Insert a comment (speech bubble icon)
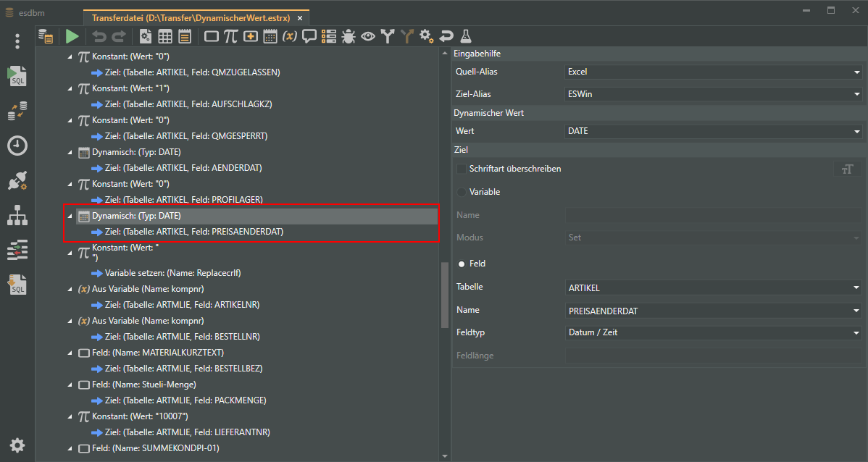The width and height of the screenshot is (868, 462). (309, 36)
